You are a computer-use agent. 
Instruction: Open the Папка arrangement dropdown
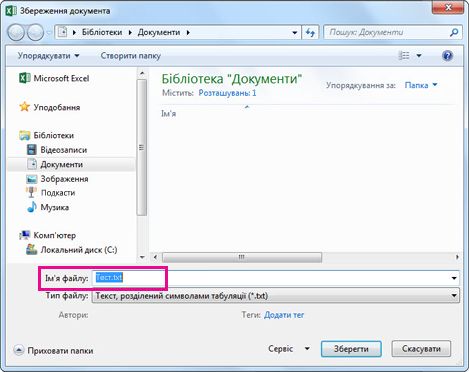[421, 85]
